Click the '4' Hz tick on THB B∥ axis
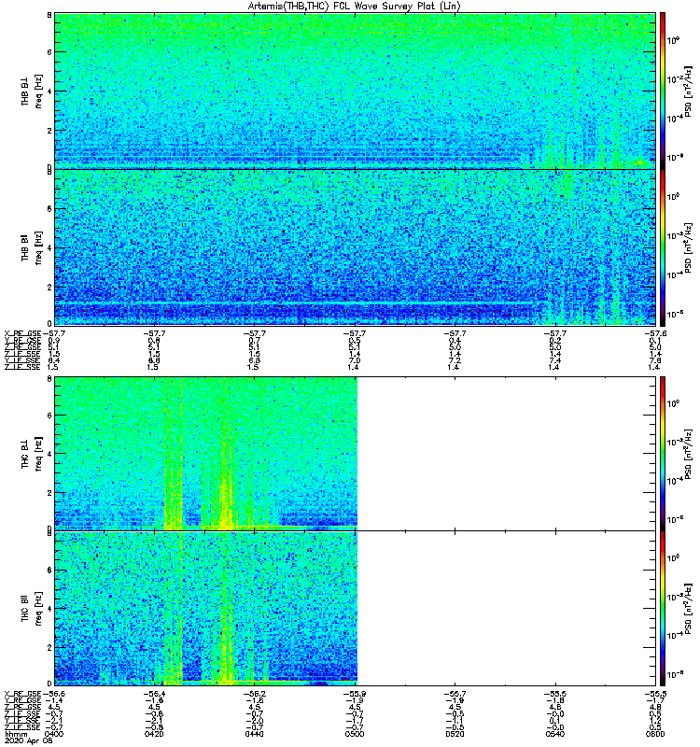 (x=49, y=247)
